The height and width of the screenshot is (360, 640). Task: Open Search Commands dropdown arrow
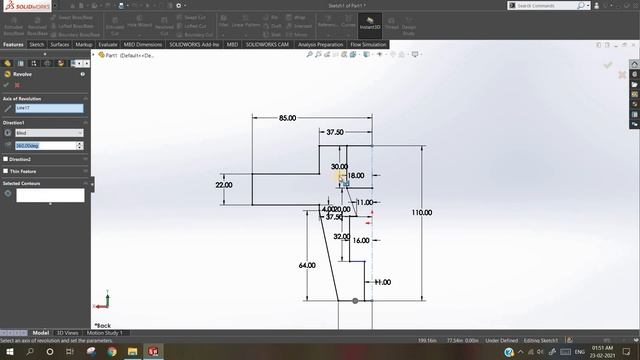(x=588, y=6)
